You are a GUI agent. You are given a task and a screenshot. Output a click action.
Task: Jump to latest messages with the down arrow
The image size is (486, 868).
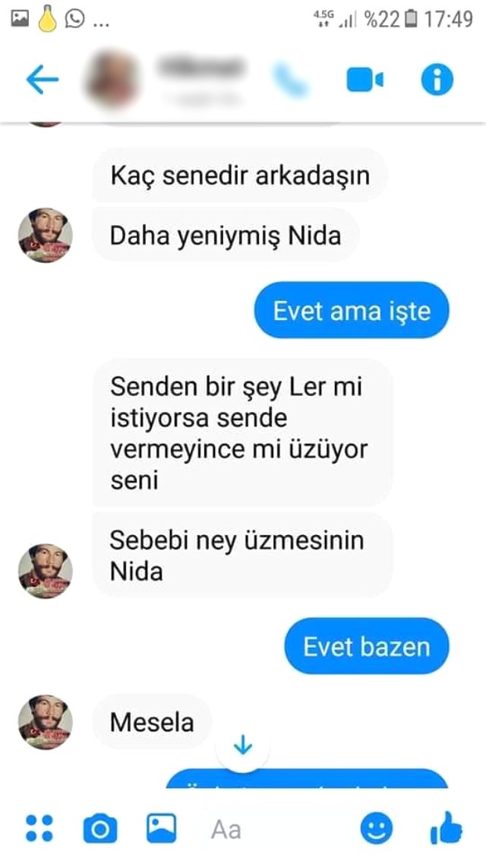click(x=243, y=748)
